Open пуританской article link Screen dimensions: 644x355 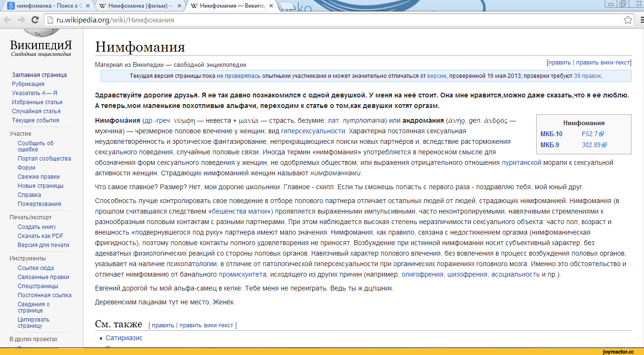coord(522,163)
